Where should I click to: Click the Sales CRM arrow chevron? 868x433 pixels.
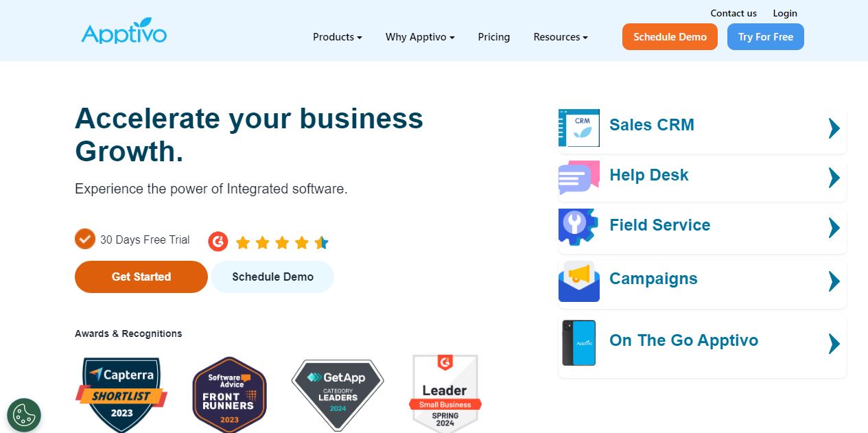834,128
